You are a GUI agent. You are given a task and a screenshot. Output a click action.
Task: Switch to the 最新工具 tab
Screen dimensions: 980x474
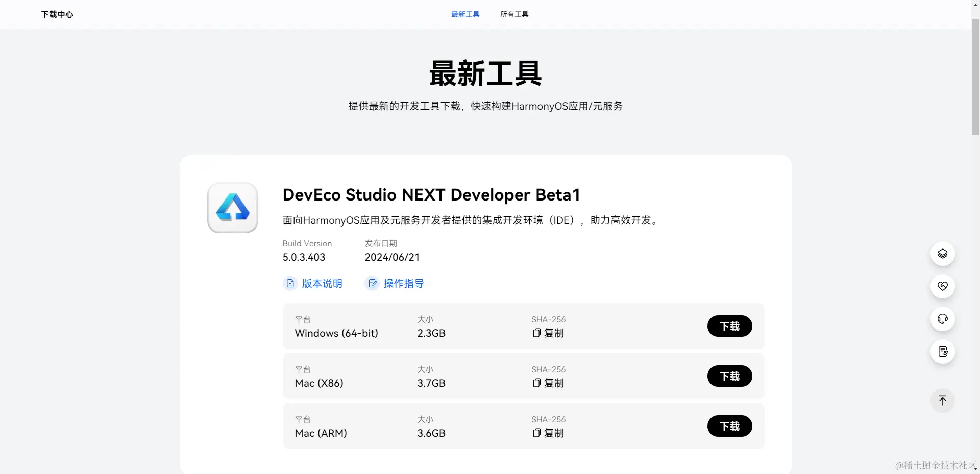coord(465,14)
